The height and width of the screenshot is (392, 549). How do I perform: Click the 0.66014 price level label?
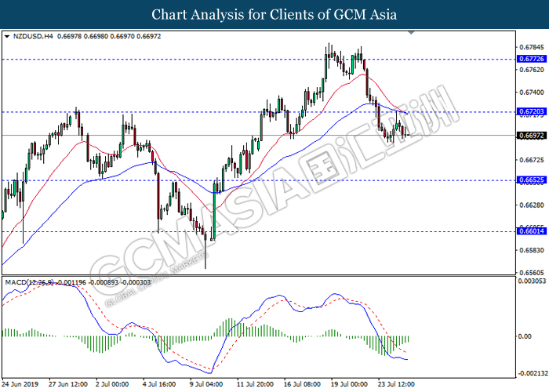(532, 231)
